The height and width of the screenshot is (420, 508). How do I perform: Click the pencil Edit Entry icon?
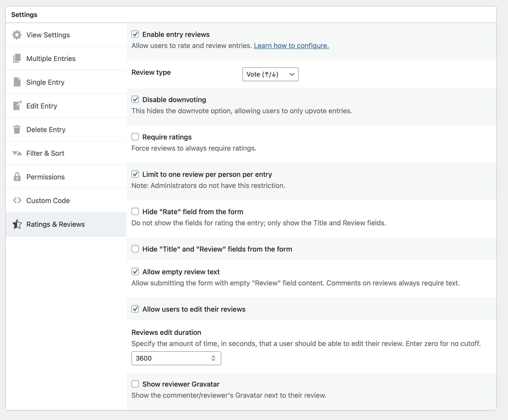17,106
